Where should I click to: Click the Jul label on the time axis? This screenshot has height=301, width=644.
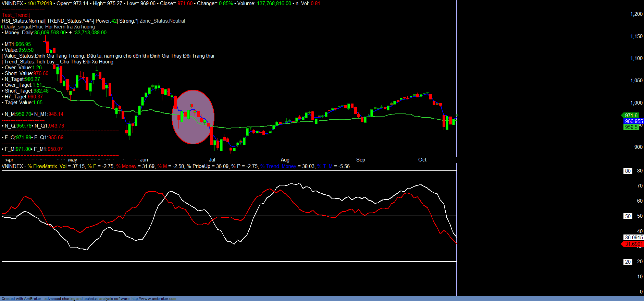(x=212, y=160)
